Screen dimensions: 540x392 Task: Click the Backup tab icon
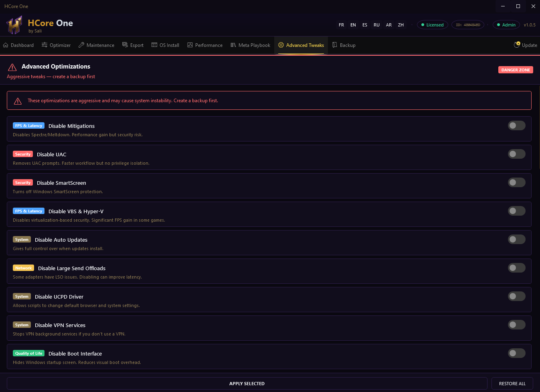point(335,45)
